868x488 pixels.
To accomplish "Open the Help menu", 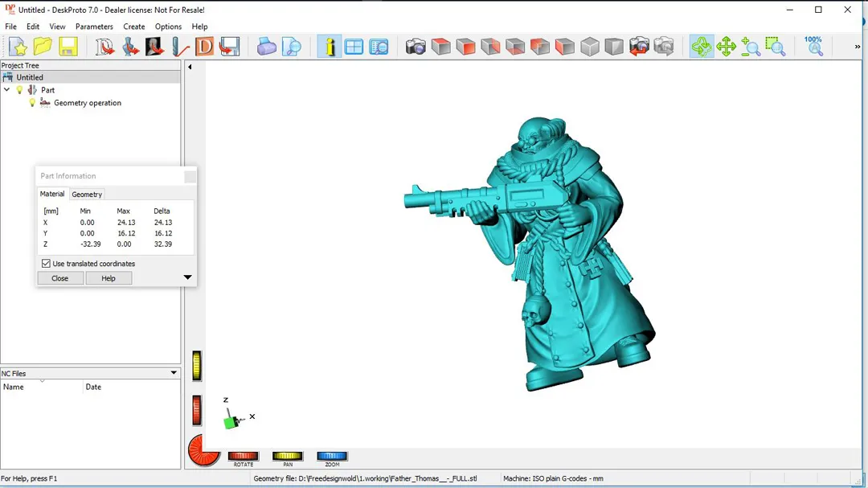I will coord(199,27).
